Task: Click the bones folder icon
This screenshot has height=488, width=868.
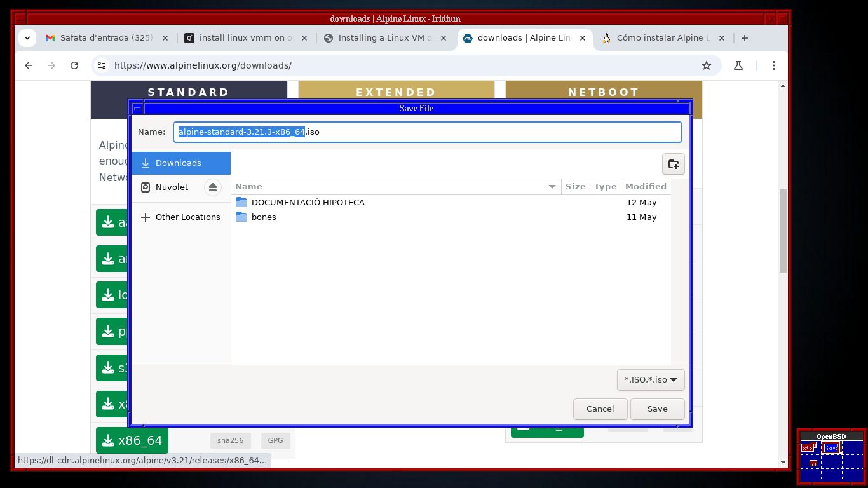Action: pyautogui.click(x=241, y=217)
